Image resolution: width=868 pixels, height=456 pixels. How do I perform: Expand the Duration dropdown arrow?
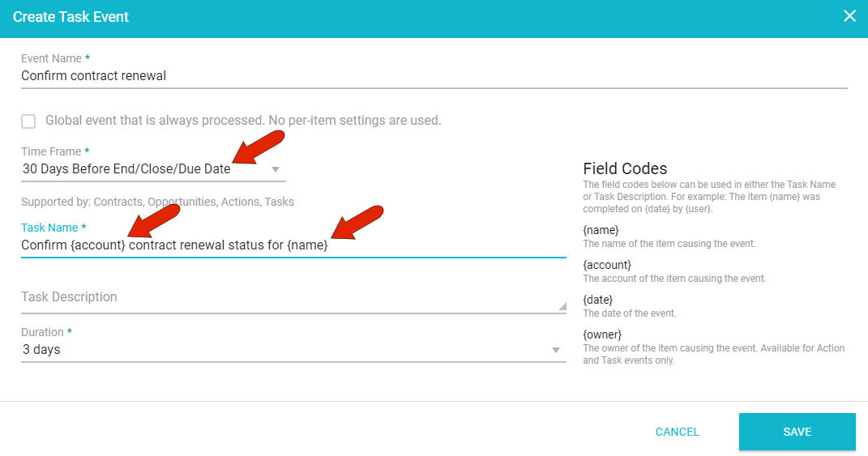coord(556,350)
